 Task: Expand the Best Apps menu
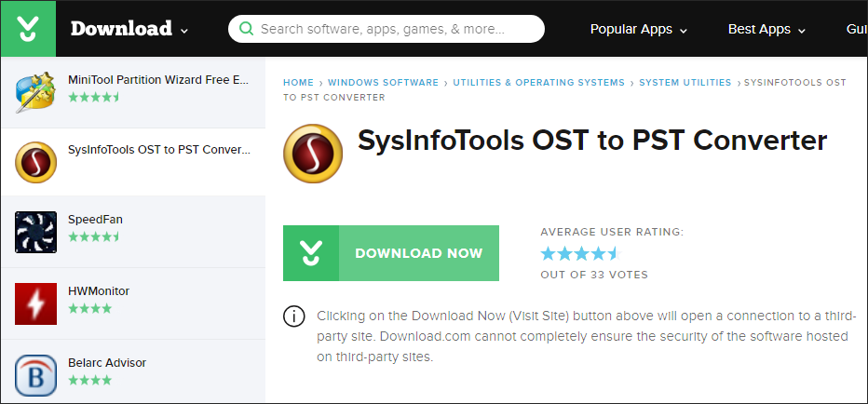[766, 30]
